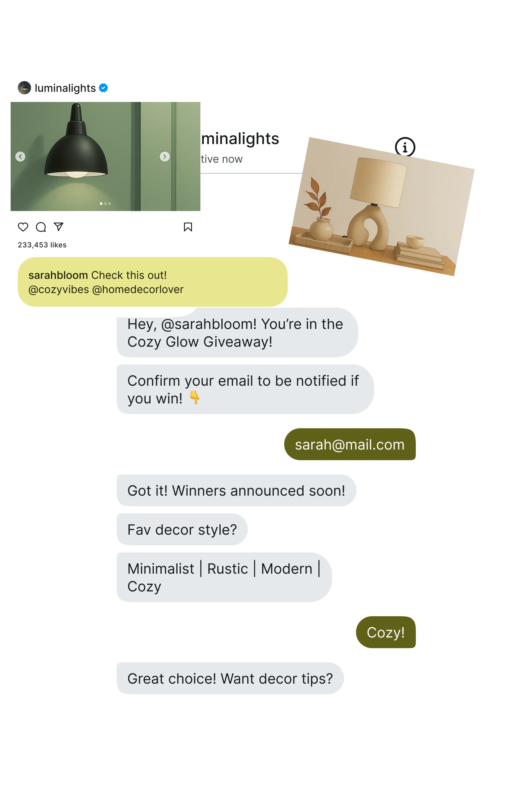Like the post with the heart icon

pyautogui.click(x=23, y=227)
